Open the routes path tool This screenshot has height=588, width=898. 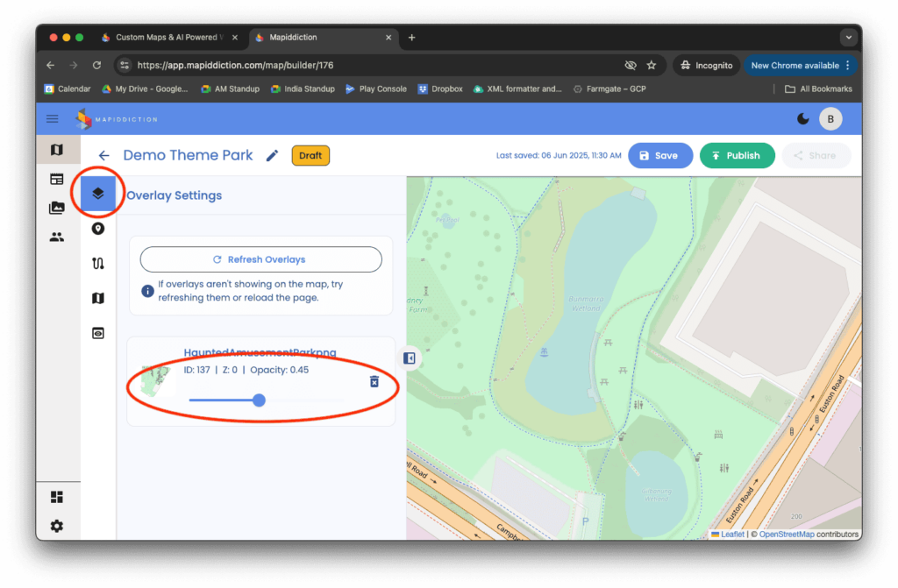tap(98, 264)
